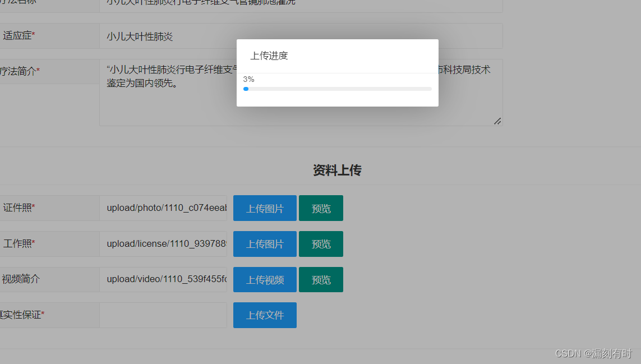Select the 工作照 upload path text
Image resolution: width=641 pixels, height=364 pixels.
[163, 243]
